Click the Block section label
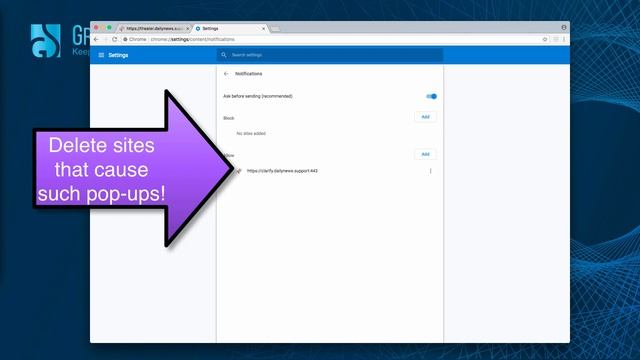The width and height of the screenshot is (640, 360). [x=229, y=118]
